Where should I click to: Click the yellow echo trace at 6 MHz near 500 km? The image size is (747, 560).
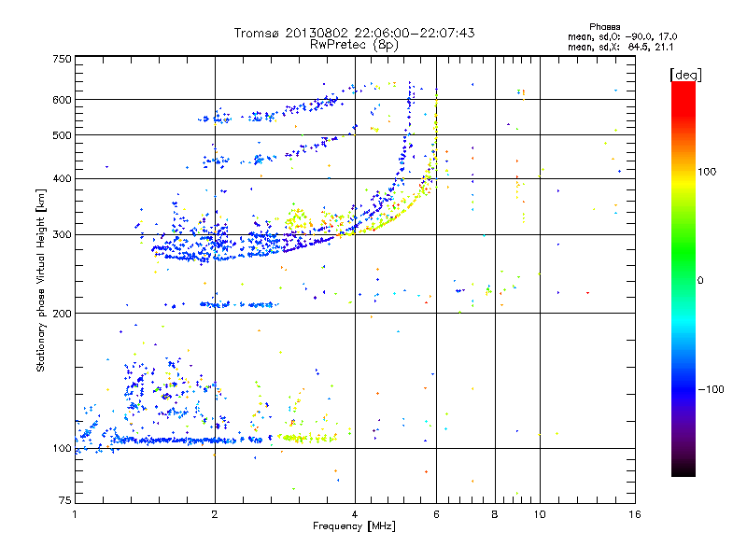pos(435,138)
